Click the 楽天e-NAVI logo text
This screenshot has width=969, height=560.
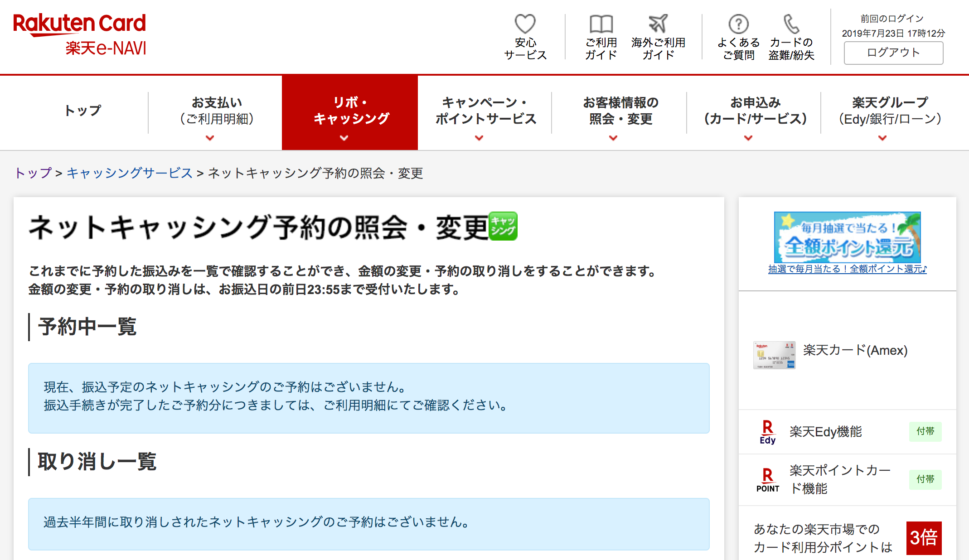tap(106, 48)
